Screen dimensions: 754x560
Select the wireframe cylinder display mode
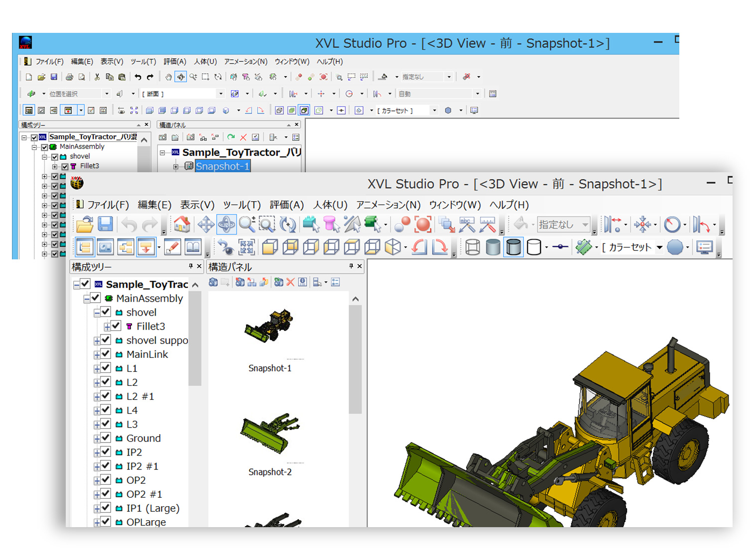click(x=473, y=247)
